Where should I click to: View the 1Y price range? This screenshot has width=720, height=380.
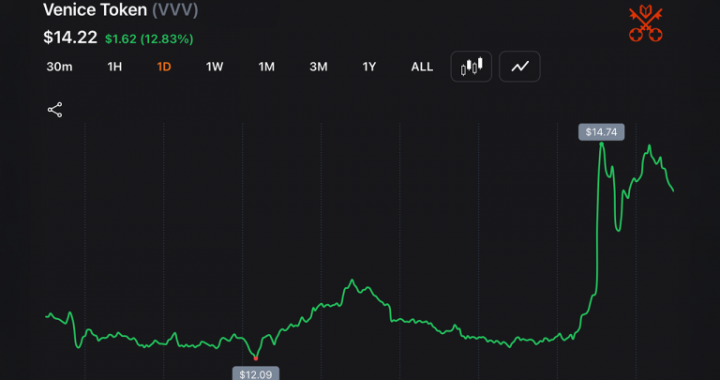[x=369, y=67]
